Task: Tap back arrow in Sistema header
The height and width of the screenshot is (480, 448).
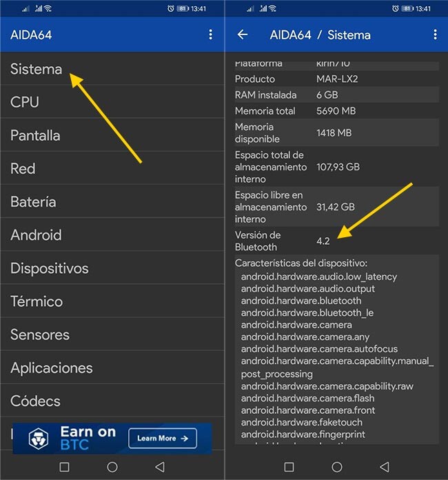Action: [x=243, y=34]
